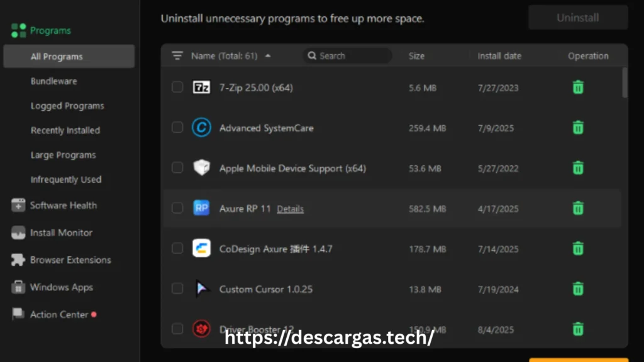Image resolution: width=644 pixels, height=362 pixels.
Task: Click the 8/4/2025 install date
Action: pos(496,329)
